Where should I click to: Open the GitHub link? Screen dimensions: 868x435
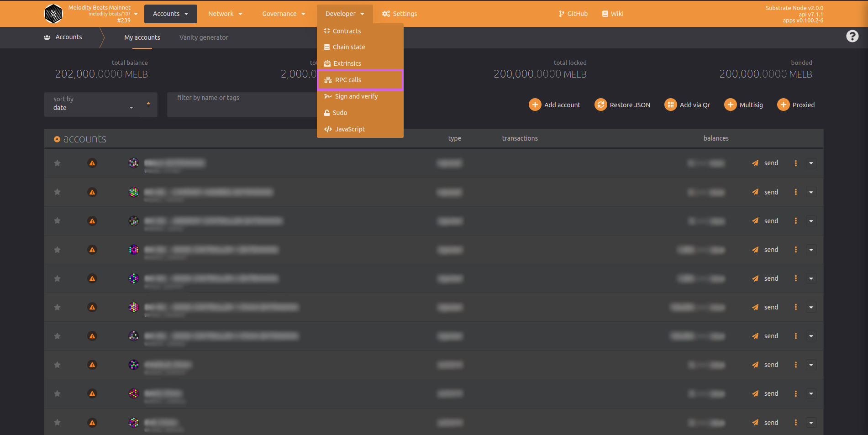573,14
